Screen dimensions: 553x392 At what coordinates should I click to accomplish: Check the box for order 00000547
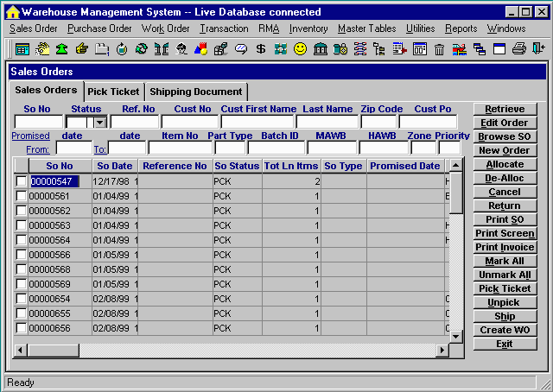21,181
